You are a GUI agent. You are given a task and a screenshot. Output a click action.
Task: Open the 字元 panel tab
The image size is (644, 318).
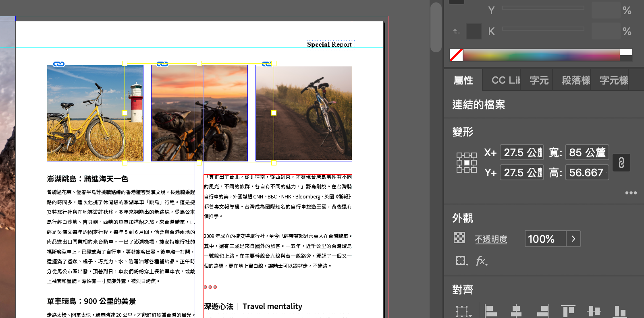pos(539,80)
